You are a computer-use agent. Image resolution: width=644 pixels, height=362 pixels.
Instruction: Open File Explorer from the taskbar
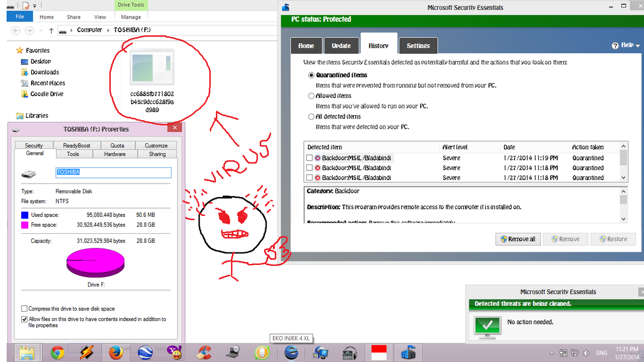pyautogui.click(x=27, y=352)
